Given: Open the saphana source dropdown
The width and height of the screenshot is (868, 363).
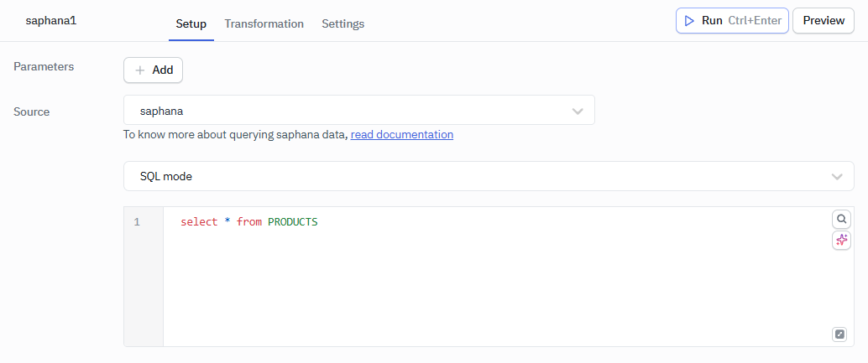Looking at the screenshot, I should click(x=353, y=110).
